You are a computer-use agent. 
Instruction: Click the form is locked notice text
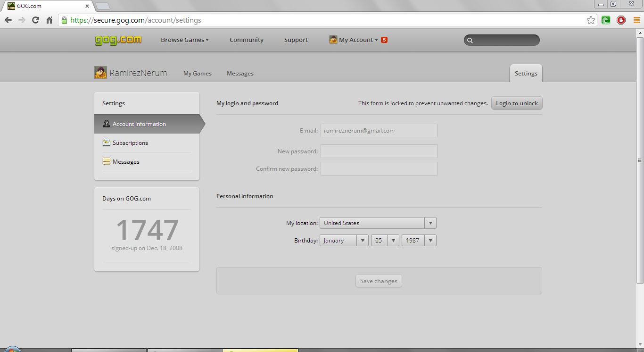click(423, 103)
